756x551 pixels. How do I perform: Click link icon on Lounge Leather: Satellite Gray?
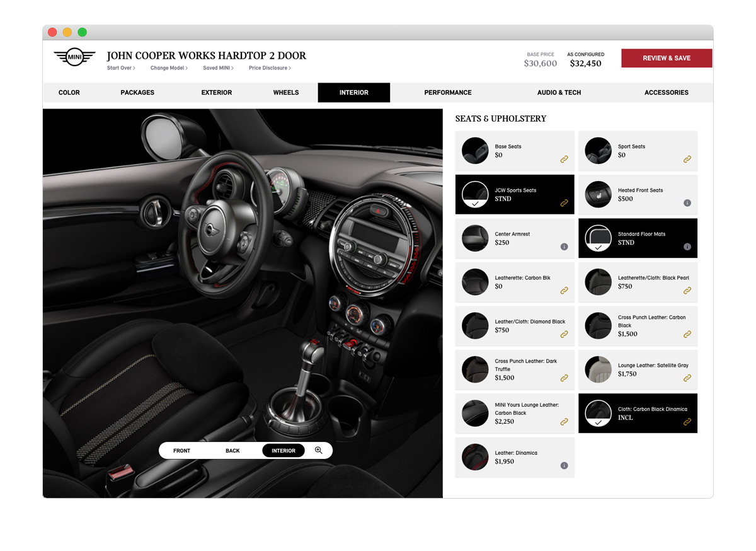(687, 378)
